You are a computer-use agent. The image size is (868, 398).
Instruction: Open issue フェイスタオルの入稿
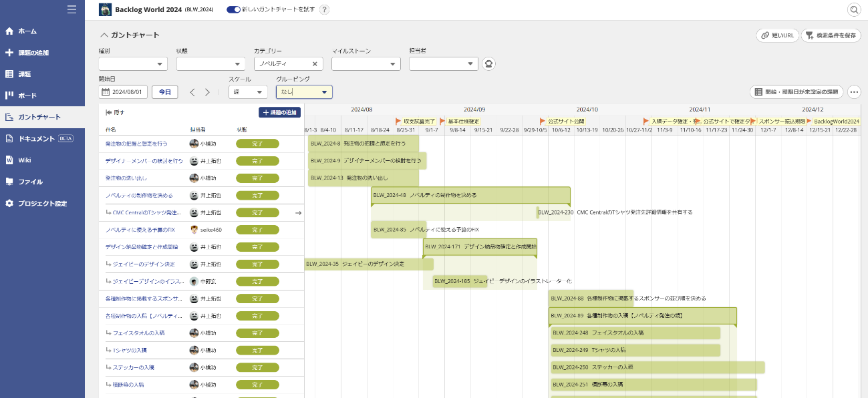pos(138,333)
